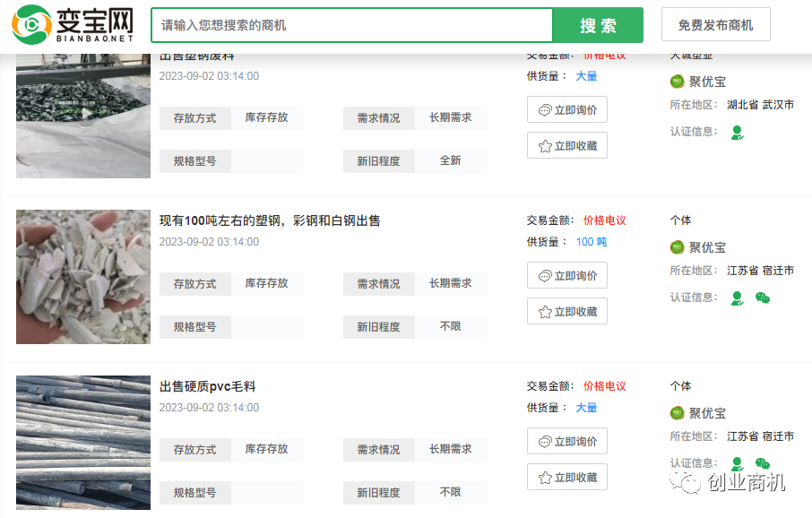Click the person verification icon for the 武汉市 seller

737,133
